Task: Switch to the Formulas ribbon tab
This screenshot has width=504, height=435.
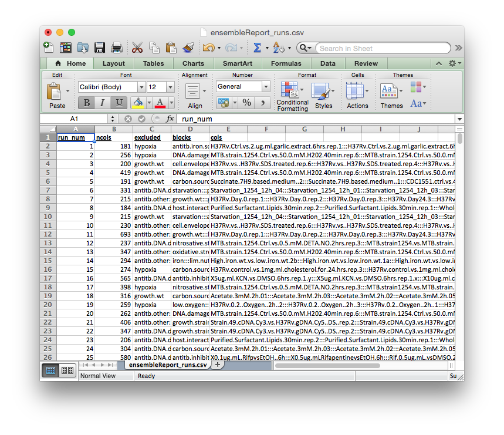Action: (286, 63)
